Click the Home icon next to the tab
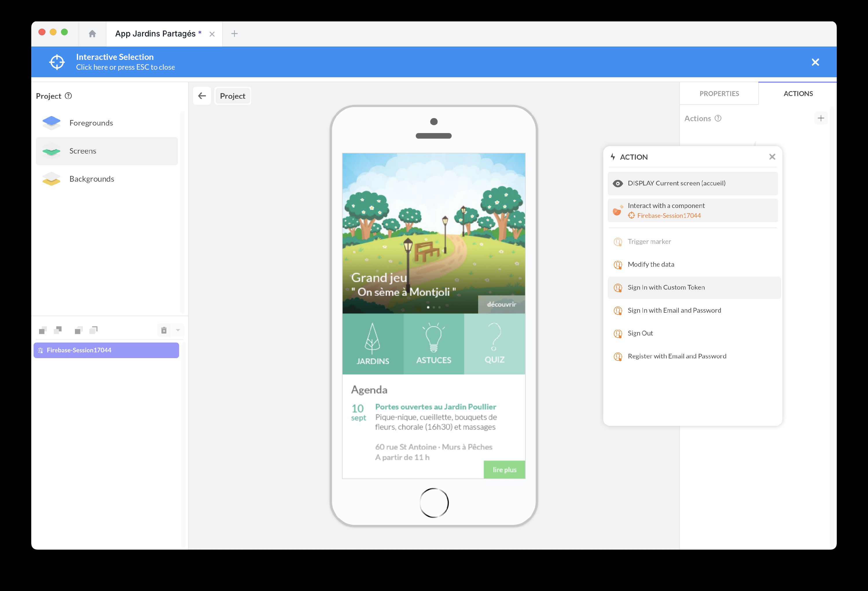 pos(92,34)
